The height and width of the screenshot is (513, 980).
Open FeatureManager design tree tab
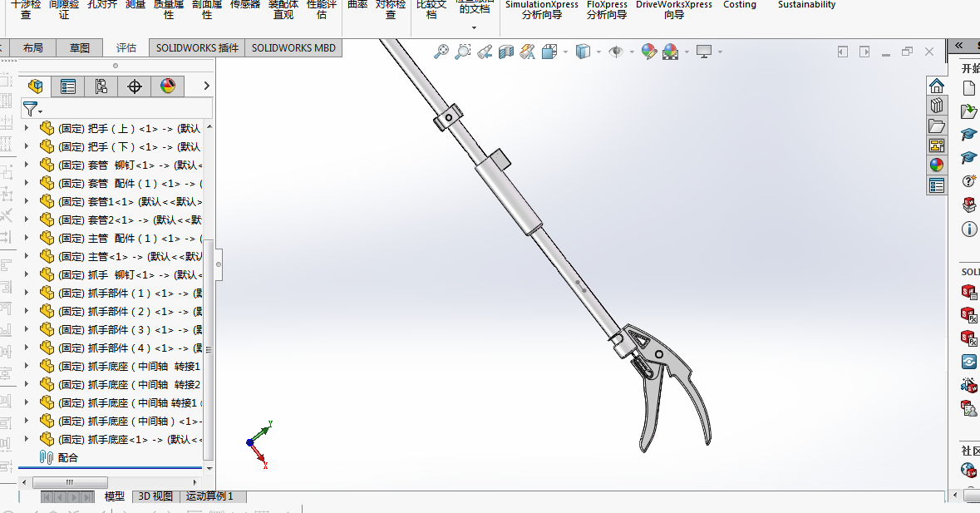[x=35, y=86]
